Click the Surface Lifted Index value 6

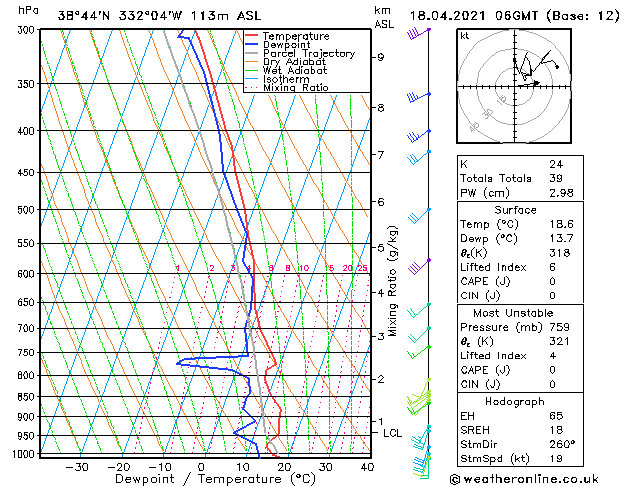(552, 267)
